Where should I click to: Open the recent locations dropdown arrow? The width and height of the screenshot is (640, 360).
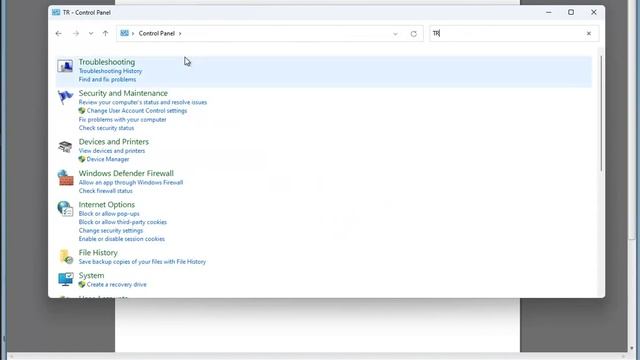tap(91, 33)
